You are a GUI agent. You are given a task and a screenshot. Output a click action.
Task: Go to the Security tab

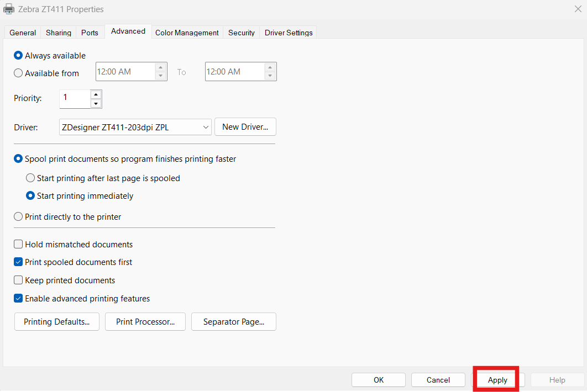pos(242,33)
